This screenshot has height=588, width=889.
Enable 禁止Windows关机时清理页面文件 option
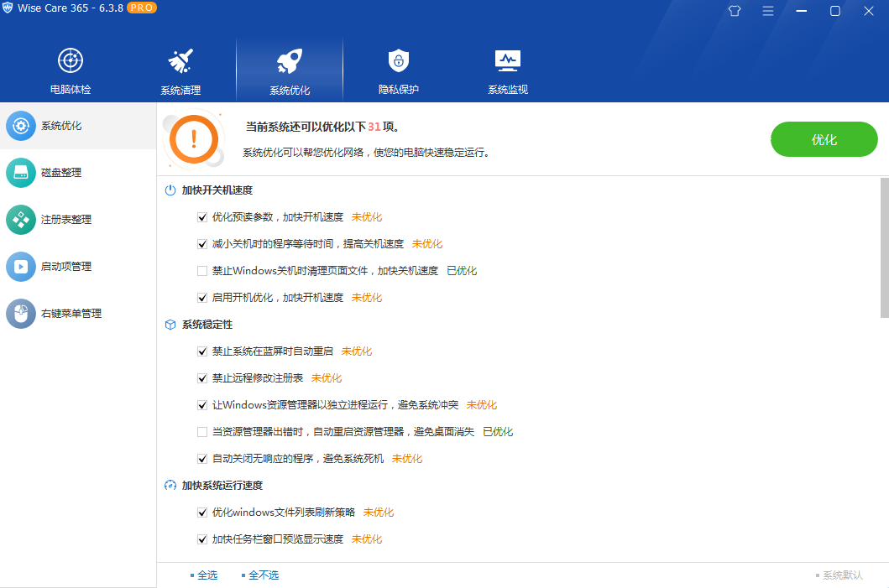pos(202,270)
